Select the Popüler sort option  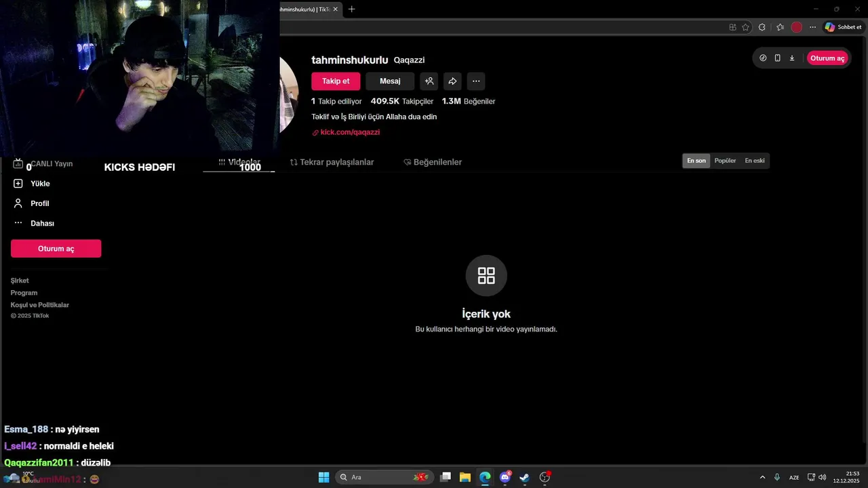pyautogui.click(x=725, y=161)
